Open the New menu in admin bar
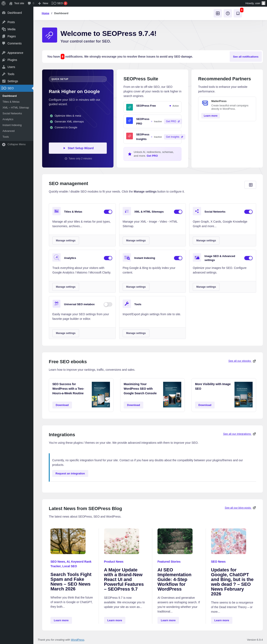This screenshot has height=644, width=267. click(x=43, y=3)
